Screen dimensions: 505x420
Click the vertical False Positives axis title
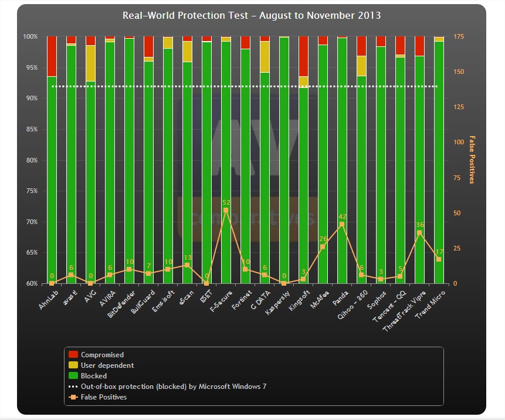point(472,160)
